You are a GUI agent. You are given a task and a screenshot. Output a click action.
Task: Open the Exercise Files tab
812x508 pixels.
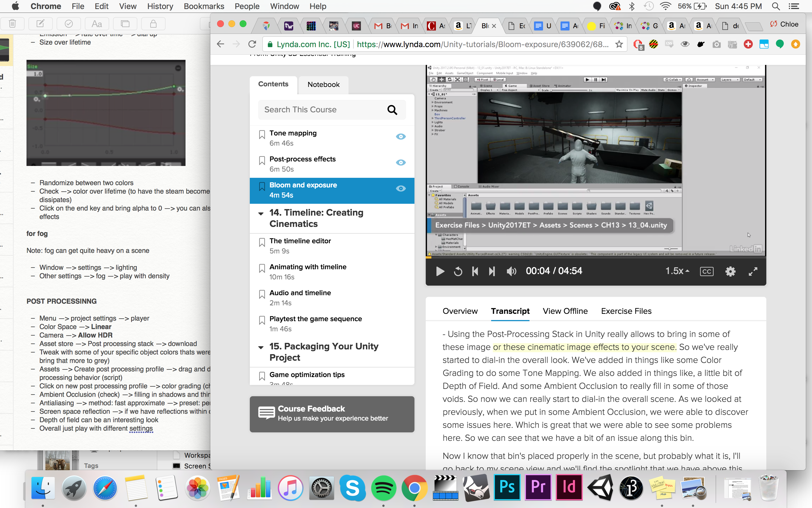626,311
